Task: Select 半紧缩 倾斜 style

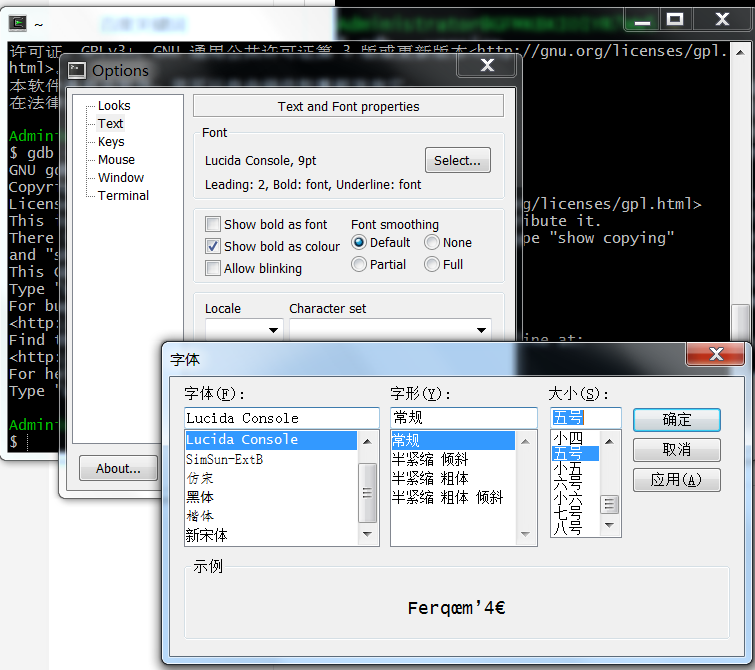Action: click(453, 460)
